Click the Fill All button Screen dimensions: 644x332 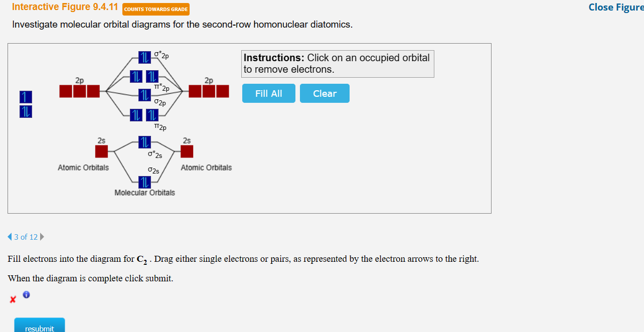pos(268,93)
